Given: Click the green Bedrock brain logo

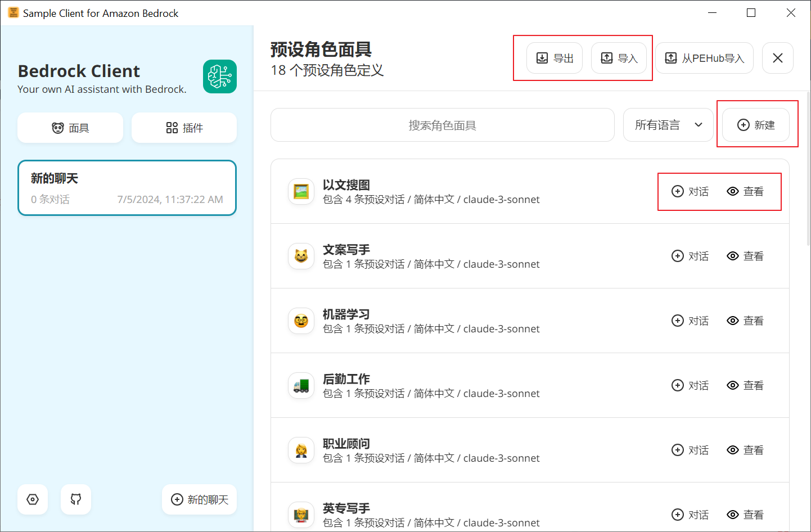Looking at the screenshot, I should click(220, 76).
